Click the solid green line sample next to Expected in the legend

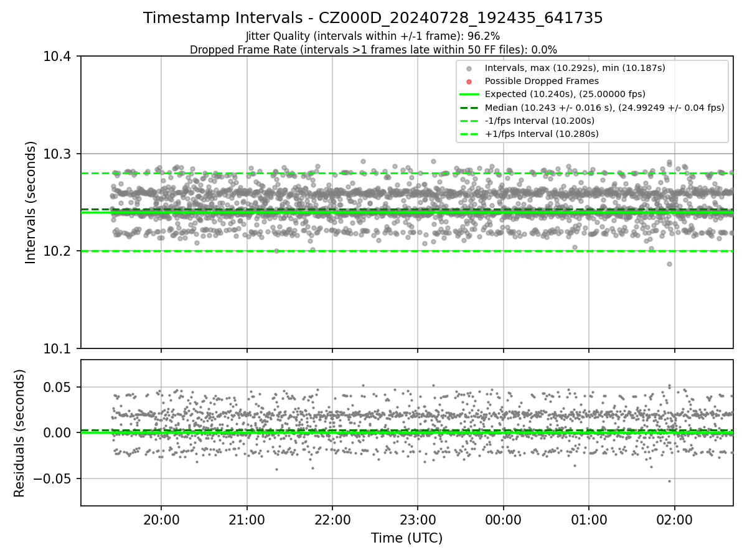point(469,95)
